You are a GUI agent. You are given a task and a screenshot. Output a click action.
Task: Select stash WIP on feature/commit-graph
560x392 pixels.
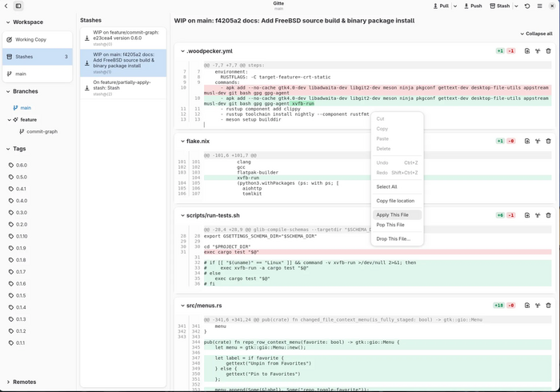[123, 38]
